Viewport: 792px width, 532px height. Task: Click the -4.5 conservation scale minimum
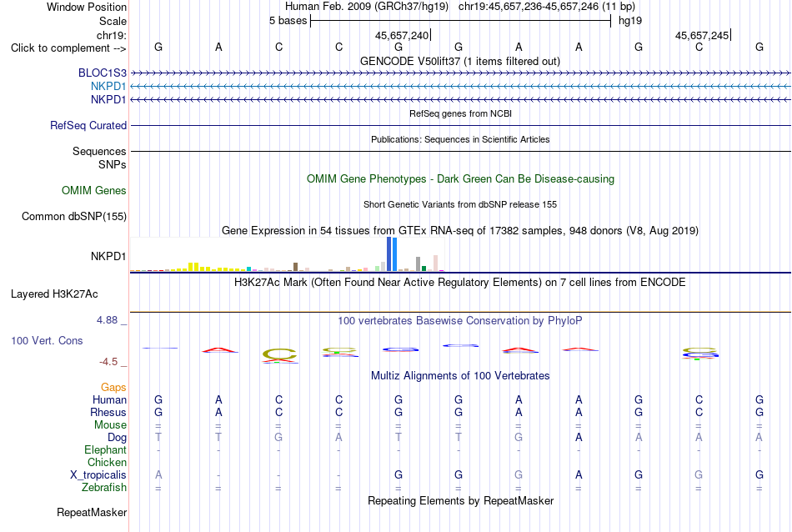click(x=108, y=362)
